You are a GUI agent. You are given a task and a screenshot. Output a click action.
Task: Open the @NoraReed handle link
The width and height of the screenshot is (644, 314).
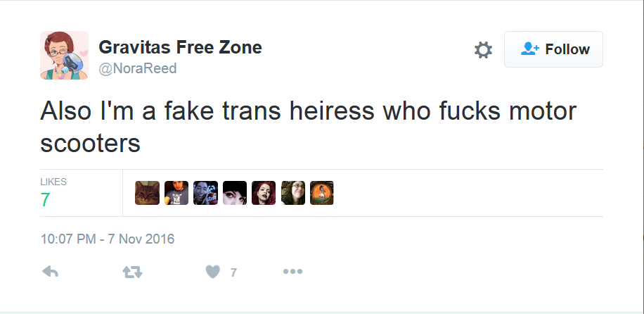click(137, 68)
